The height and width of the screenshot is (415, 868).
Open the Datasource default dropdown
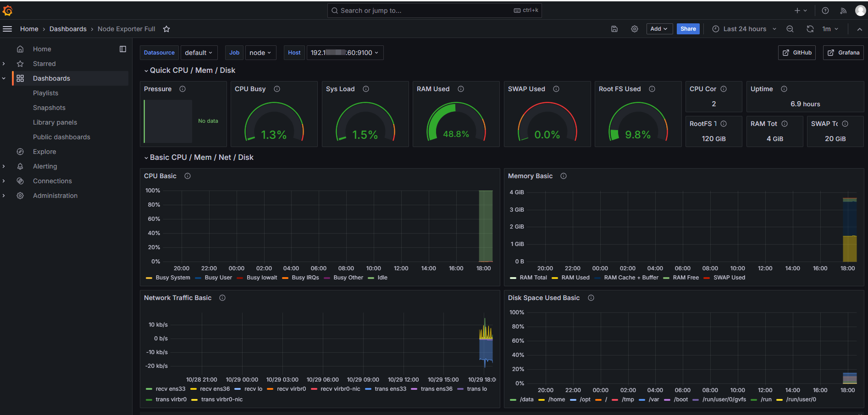point(199,53)
